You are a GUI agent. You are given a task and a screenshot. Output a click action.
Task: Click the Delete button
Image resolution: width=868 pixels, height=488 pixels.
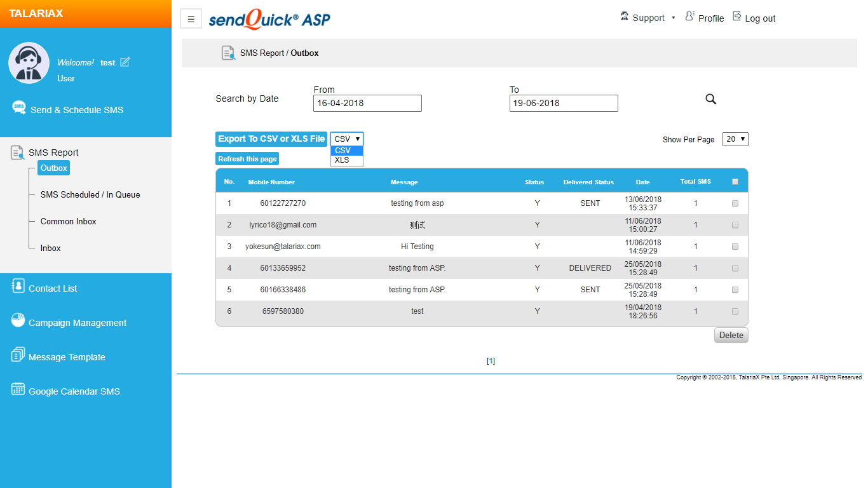[731, 335]
